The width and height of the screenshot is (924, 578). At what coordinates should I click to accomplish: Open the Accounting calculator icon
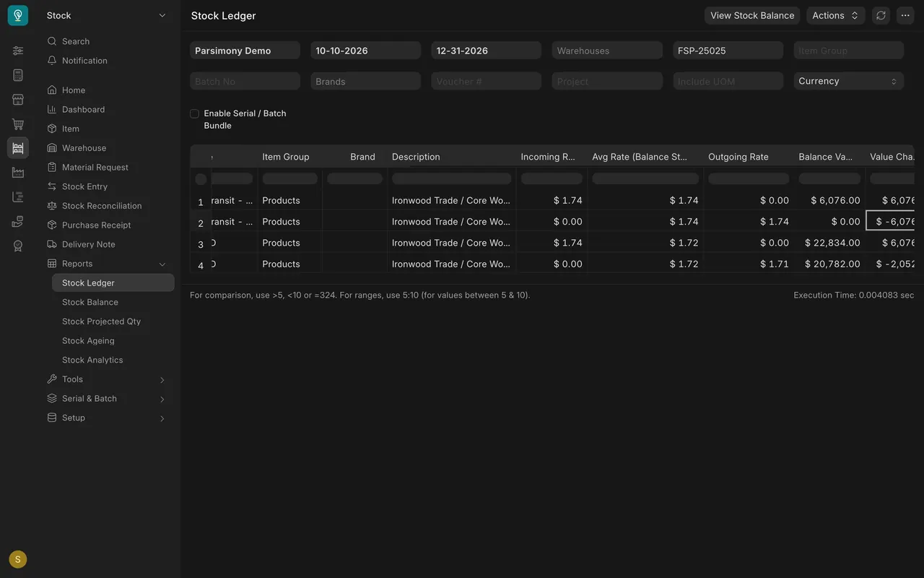pos(18,75)
